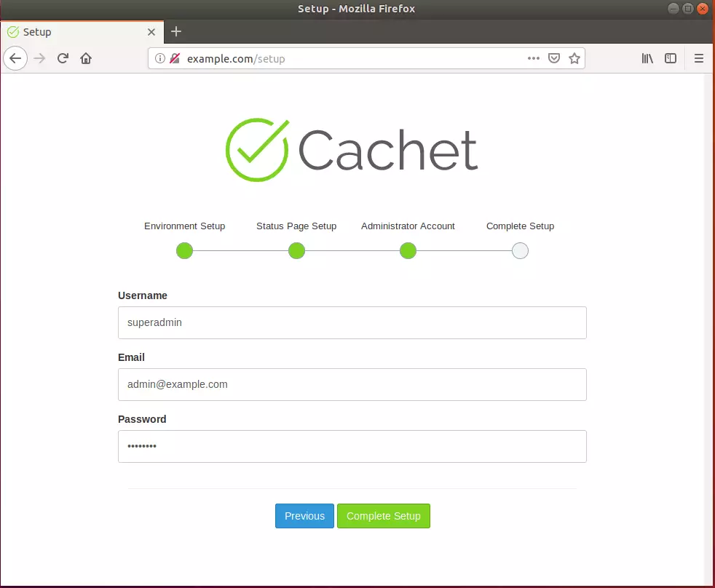Click the blue Previous button
Screen dimensions: 715x588
pyautogui.click(x=304, y=516)
